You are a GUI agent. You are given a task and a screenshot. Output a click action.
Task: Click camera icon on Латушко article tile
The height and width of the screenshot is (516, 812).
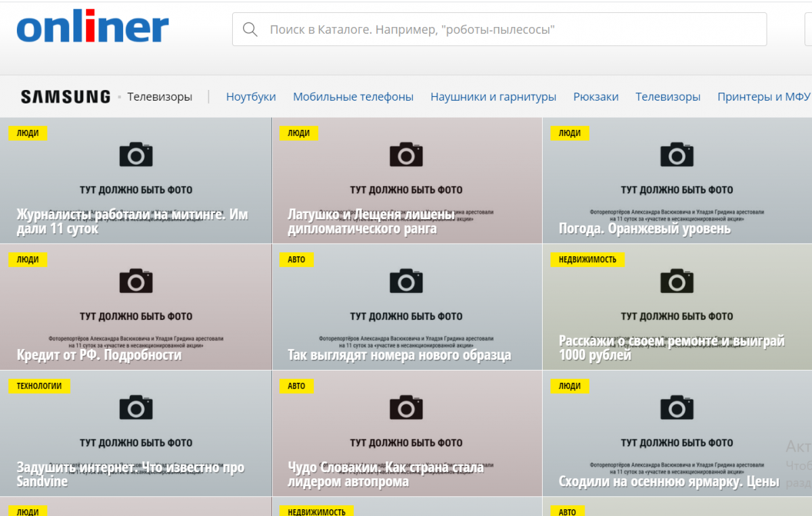click(x=406, y=155)
